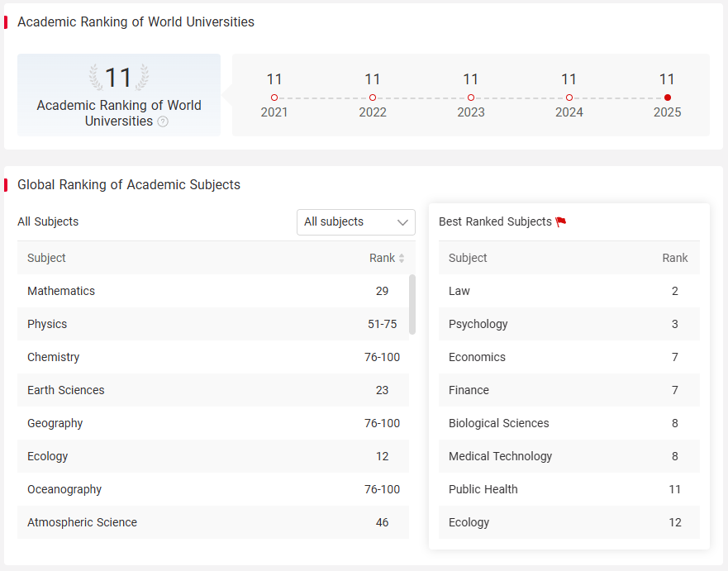Screen dimensions: 728x571
Task: Select the 2021 ranking timeline point
Action: [x=274, y=98]
